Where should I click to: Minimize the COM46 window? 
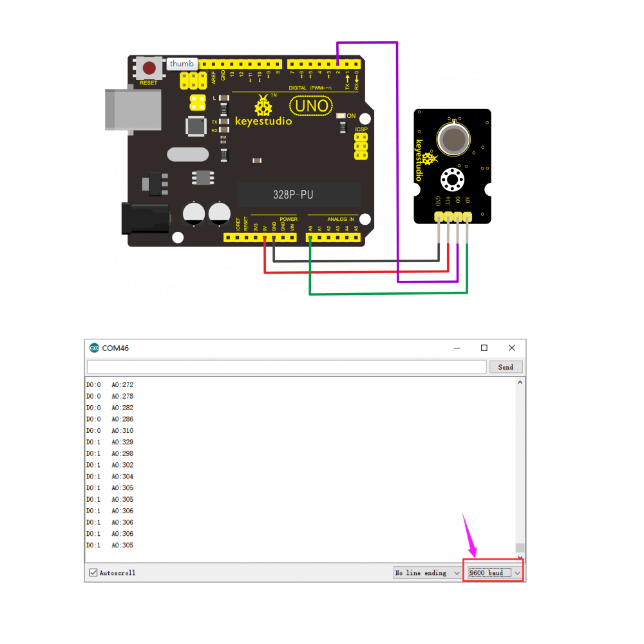click(457, 348)
